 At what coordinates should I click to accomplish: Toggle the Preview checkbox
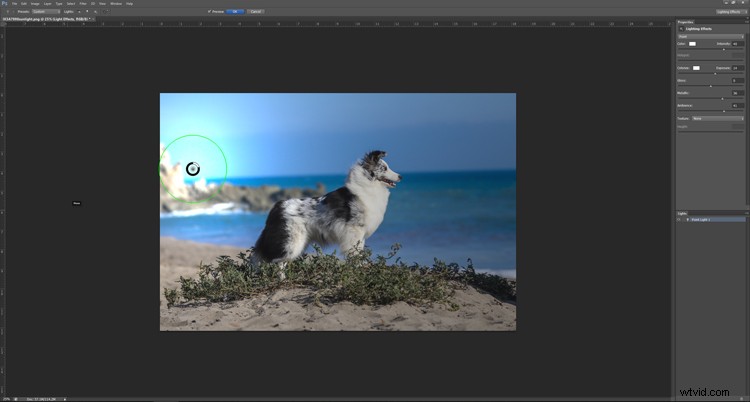(210, 11)
